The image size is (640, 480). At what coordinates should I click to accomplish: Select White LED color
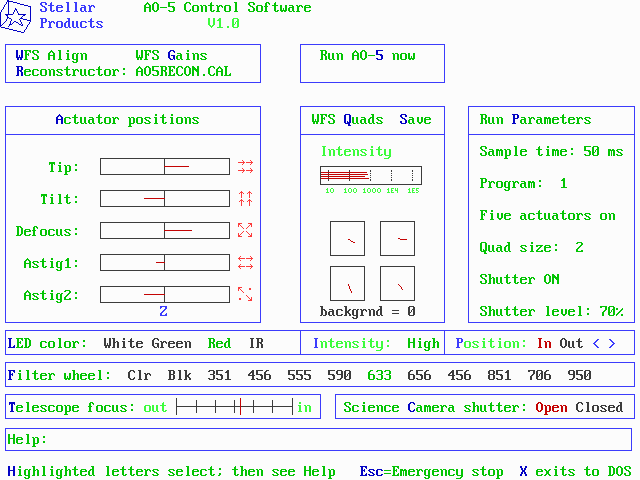pos(123,343)
